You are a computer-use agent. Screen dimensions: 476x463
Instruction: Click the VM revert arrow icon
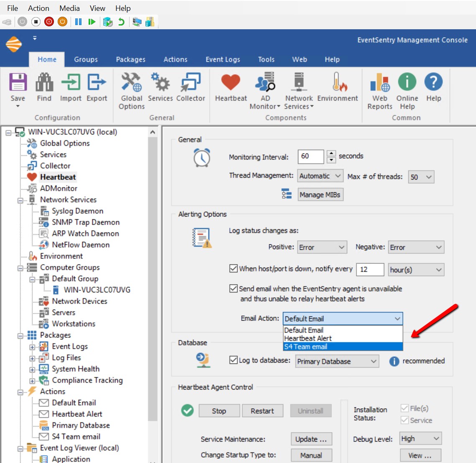[x=121, y=22]
